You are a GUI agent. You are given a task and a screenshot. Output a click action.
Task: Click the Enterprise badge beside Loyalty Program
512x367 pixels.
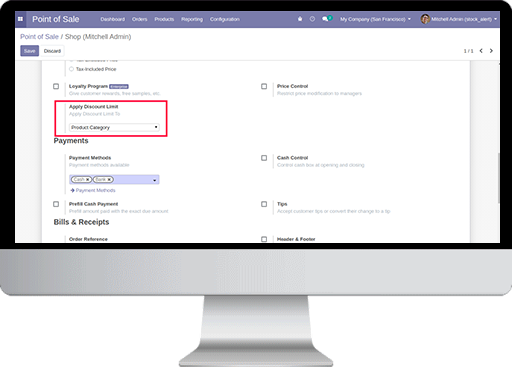tap(119, 86)
